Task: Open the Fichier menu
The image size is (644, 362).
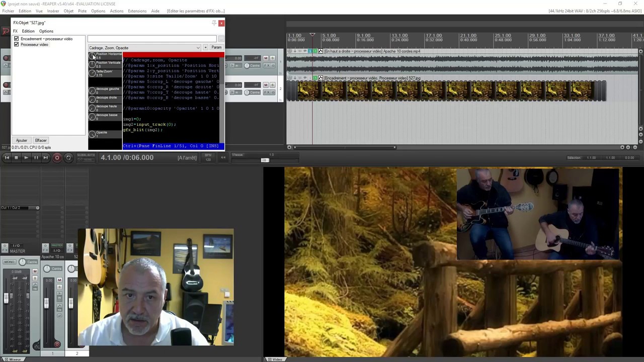Action: coord(8,11)
